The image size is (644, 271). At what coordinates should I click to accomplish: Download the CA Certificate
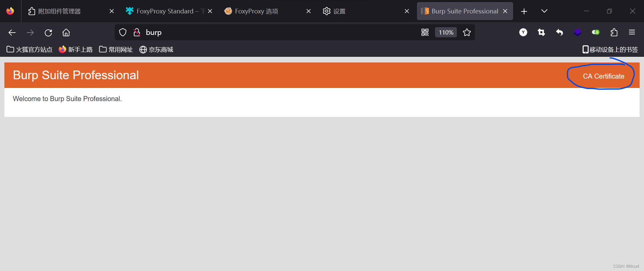pos(603,76)
